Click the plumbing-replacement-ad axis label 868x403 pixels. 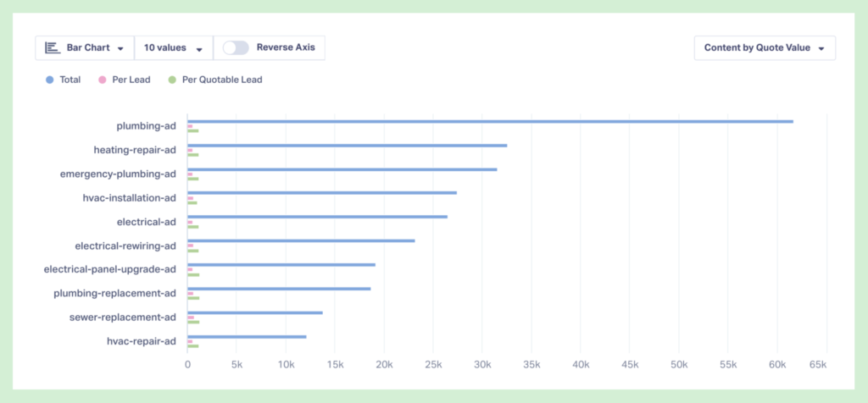pyautogui.click(x=115, y=293)
